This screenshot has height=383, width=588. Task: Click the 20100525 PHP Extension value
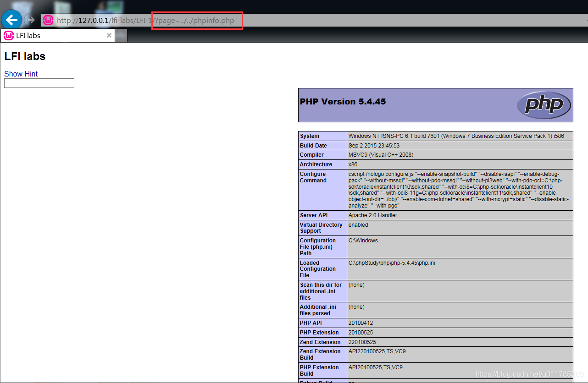(x=361, y=333)
